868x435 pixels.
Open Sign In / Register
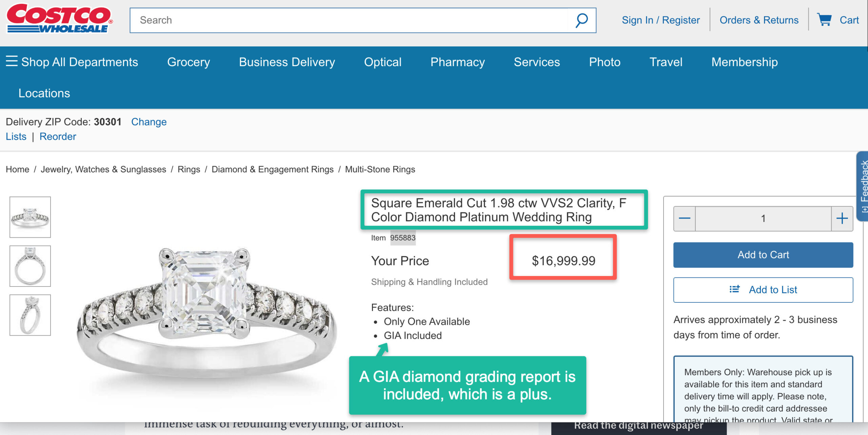(x=660, y=20)
